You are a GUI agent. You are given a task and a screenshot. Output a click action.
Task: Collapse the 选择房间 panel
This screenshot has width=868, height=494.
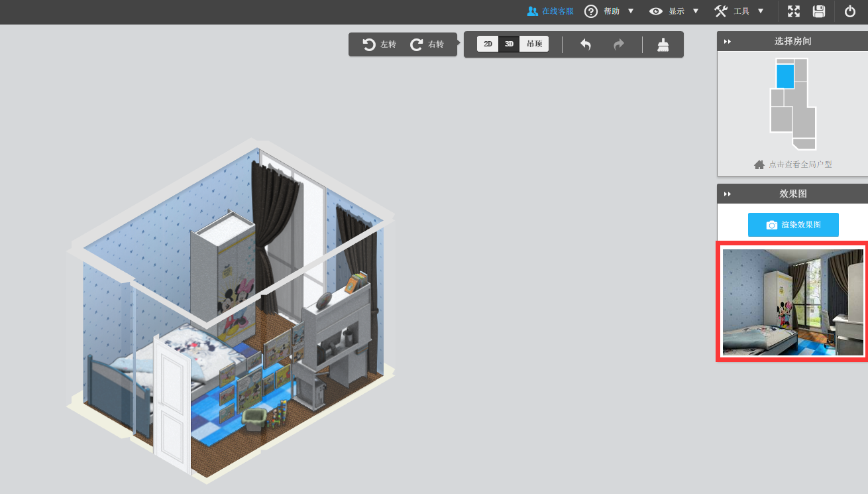point(728,41)
